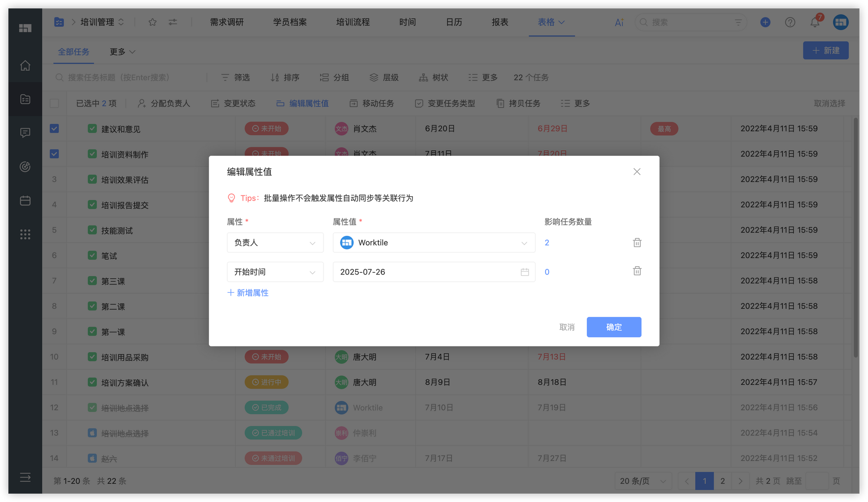This screenshot has height=502, width=868.
Task: Switch to the 日历 tab
Action: (454, 22)
